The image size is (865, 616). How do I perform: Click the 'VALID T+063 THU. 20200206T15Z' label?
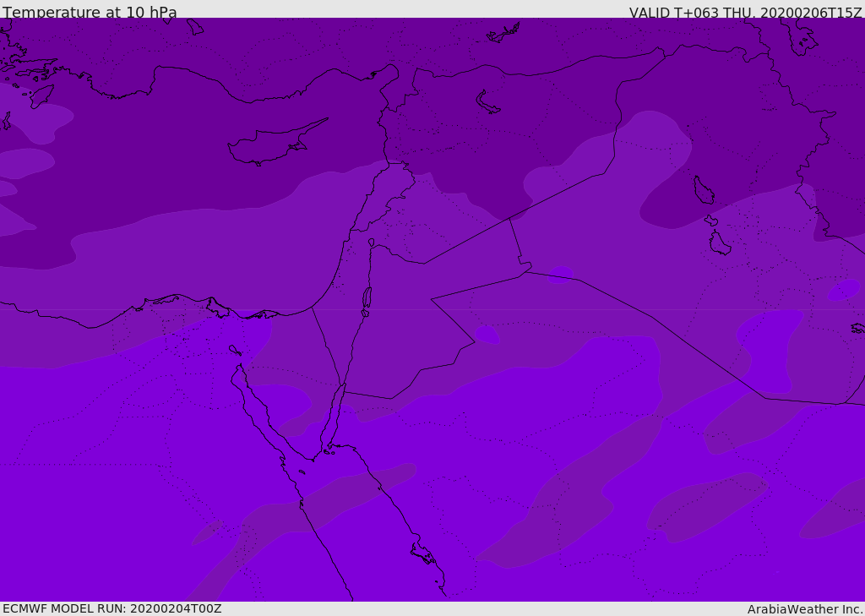[x=745, y=12]
